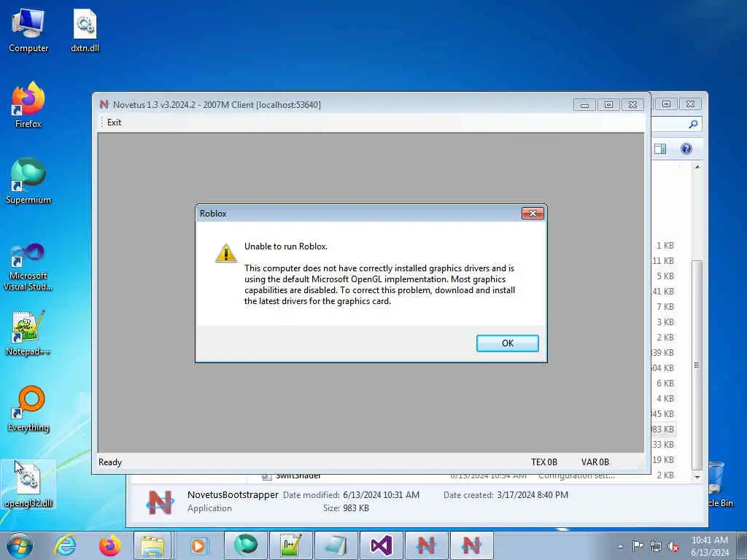Screen dimensions: 747x560
Task: Open Firefox from the taskbar
Action: point(109,545)
